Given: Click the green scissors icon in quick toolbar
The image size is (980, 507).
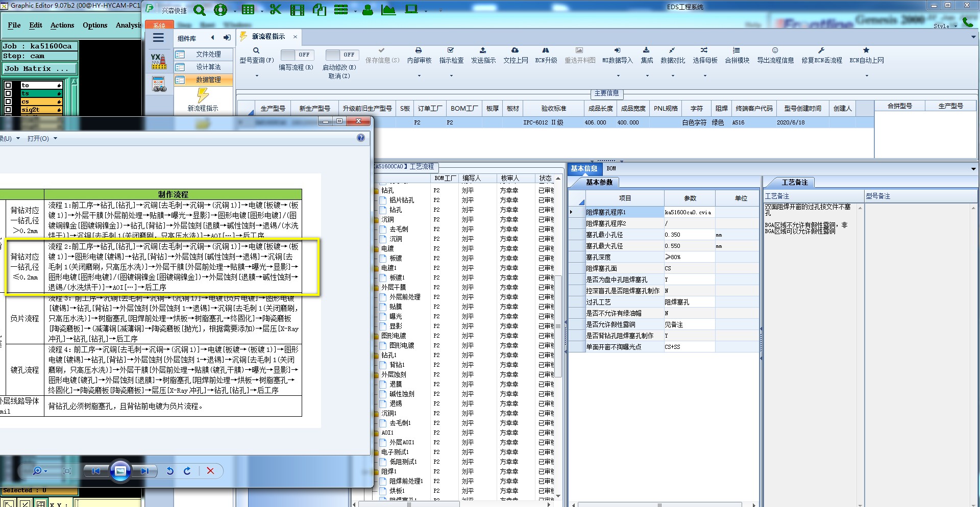Looking at the screenshot, I should (x=276, y=10).
